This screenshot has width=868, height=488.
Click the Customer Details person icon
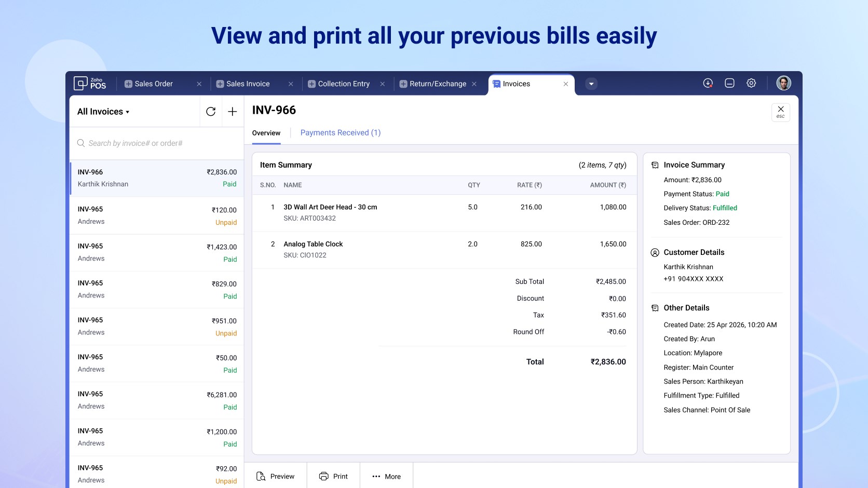[x=655, y=252]
